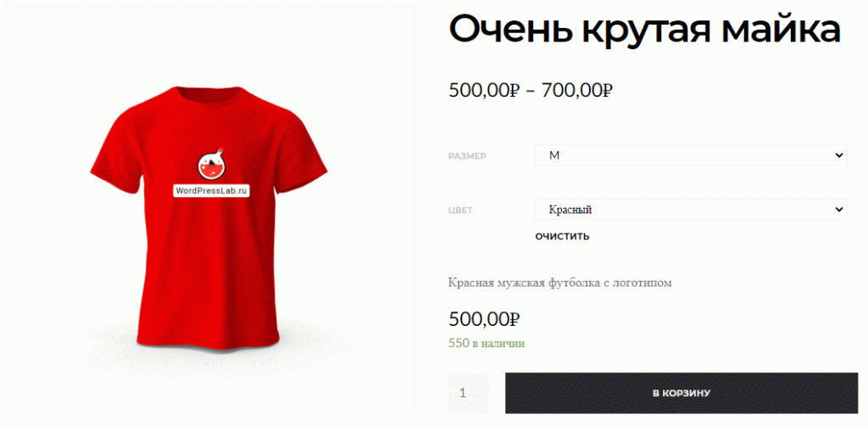Screen dimensions: 868x426
Task: Click the WordPressLab.ru label on the t-shirt
Action: (210, 190)
